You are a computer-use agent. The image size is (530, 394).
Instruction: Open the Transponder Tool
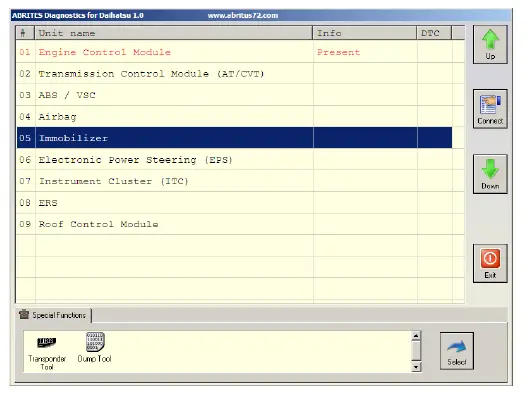click(47, 352)
